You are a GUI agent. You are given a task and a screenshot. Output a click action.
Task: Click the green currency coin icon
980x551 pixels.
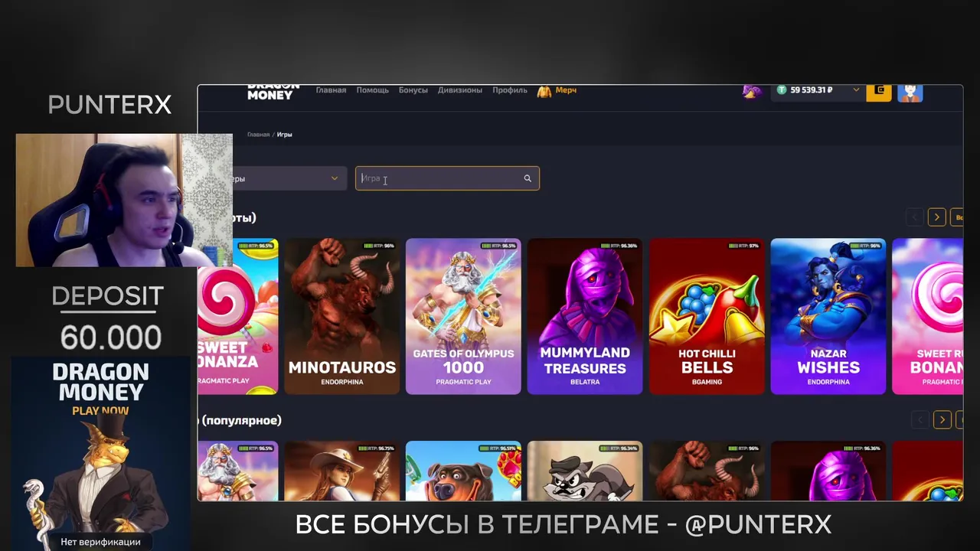[781, 90]
